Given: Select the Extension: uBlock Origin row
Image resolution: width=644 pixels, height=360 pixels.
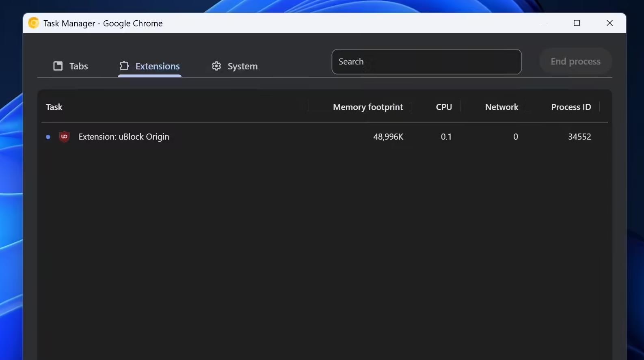Looking at the screenshot, I should 324,137.
